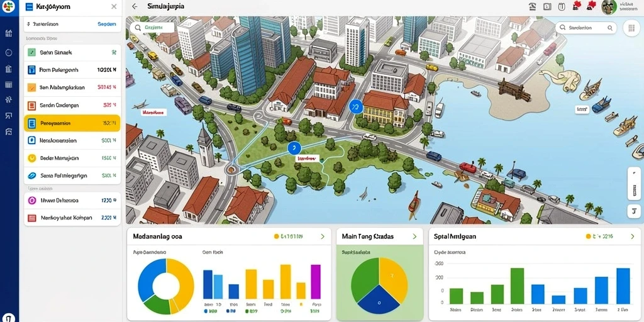The width and height of the screenshot is (644, 322).
Task: Go back with the left arrow by Simulajurpia
Action: [135, 6]
